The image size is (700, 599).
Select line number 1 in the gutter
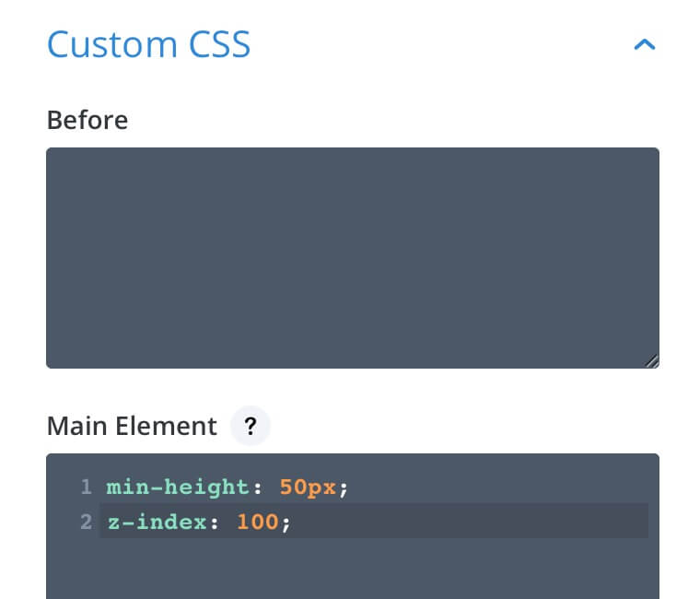tap(87, 487)
